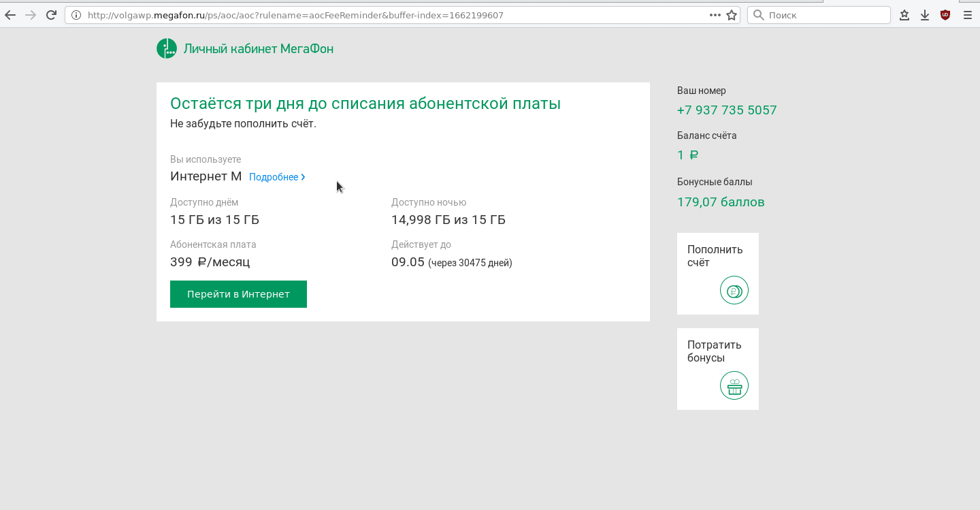Reload the current page
980x510 pixels.
pos(51,15)
